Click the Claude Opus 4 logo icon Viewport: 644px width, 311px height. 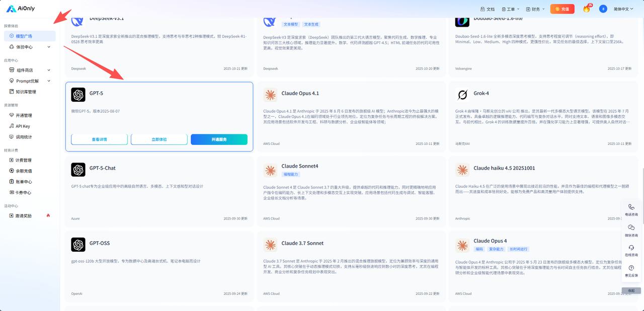(x=462, y=245)
